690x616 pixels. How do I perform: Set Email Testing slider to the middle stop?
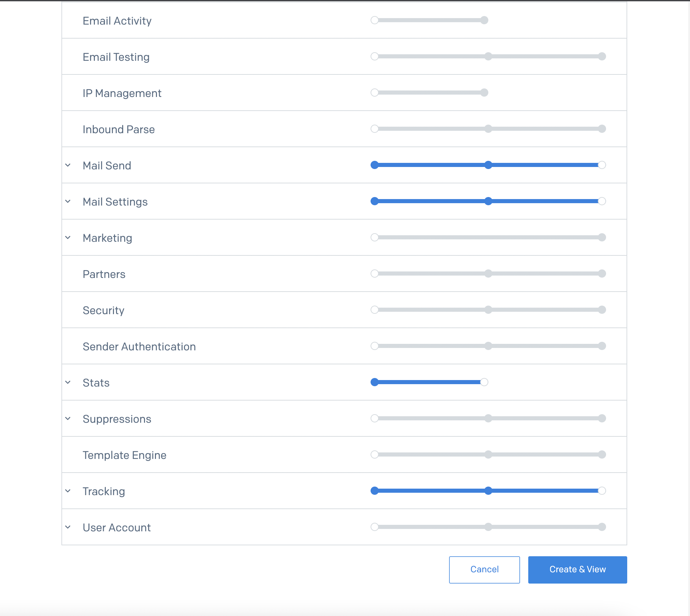point(488,56)
